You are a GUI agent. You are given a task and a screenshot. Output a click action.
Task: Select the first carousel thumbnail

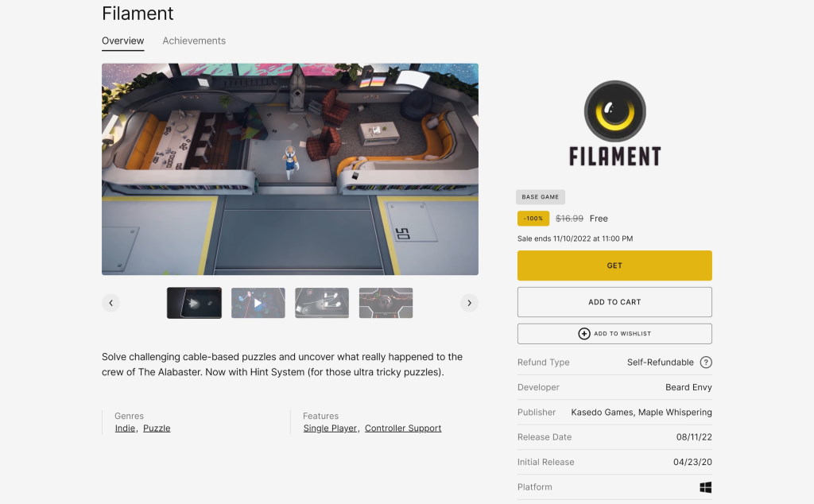[194, 303]
